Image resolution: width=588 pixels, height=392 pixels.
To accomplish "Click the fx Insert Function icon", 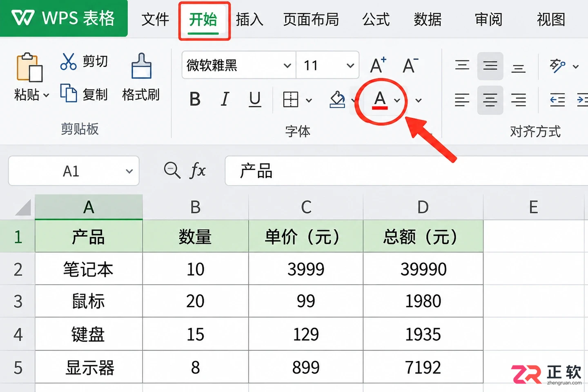I will coord(198,170).
